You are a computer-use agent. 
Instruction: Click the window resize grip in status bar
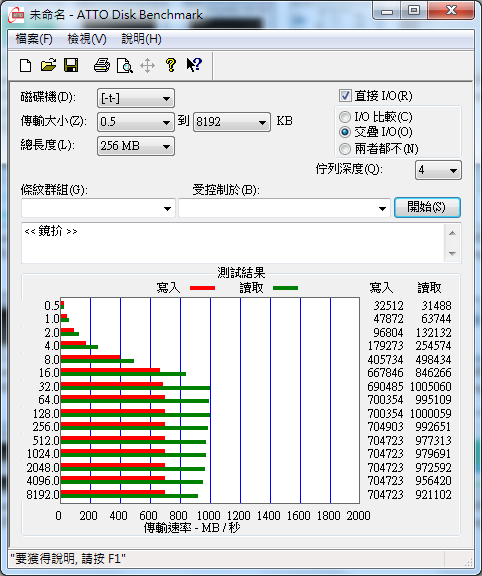click(468, 561)
